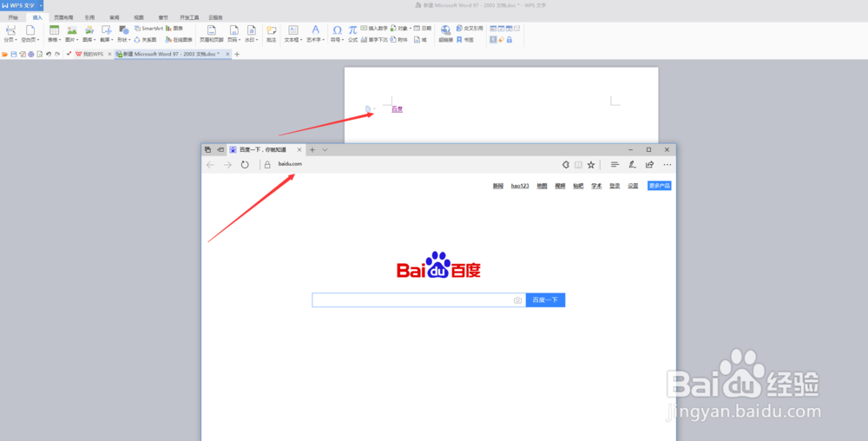
Task: Expand the 水印 dropdown arrow
Action: pos(257,40)
